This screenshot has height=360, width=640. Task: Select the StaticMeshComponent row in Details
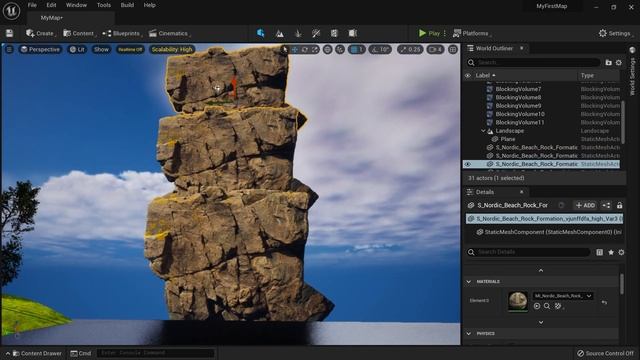[x=548, y=232]
